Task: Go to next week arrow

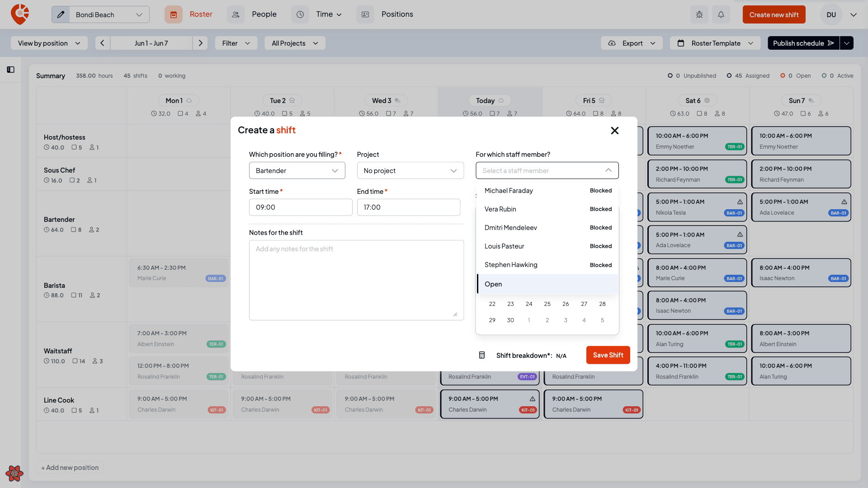Action: coord(200,43)
